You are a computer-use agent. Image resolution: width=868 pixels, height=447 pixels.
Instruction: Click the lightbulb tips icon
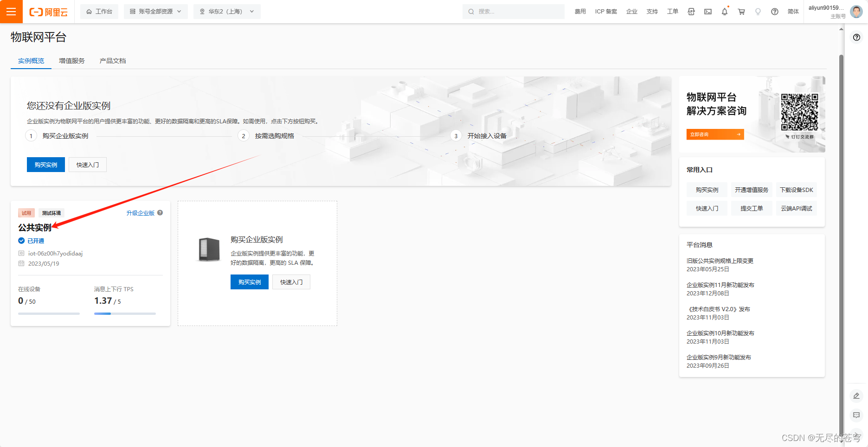(758, 12)
